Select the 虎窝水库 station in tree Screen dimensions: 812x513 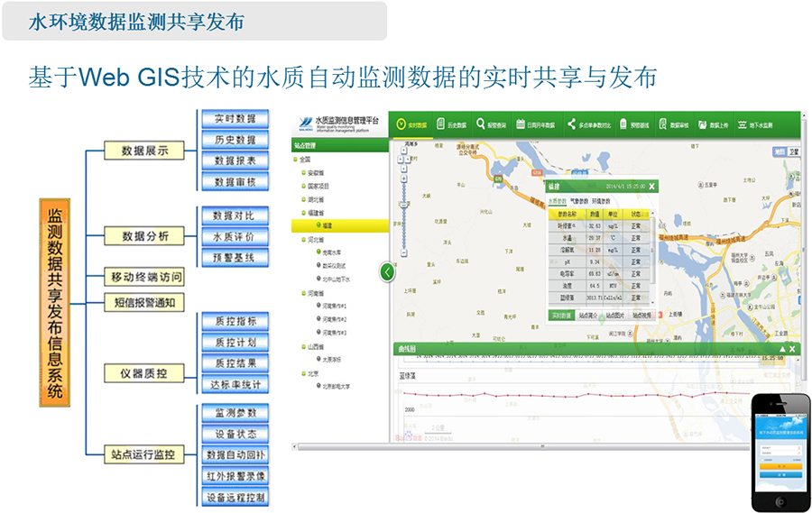(x=328, y=253)
